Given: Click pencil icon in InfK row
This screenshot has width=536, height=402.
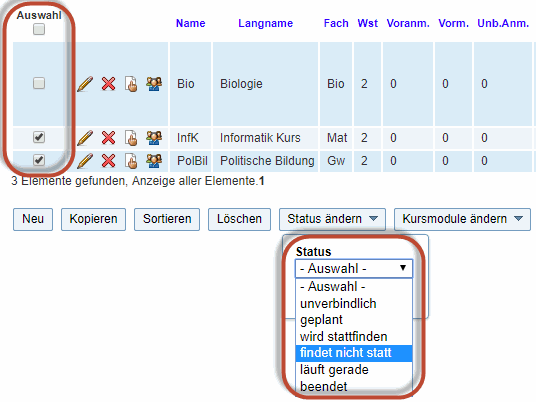Looking at the screenshot, I should click(x=85, y=138).
